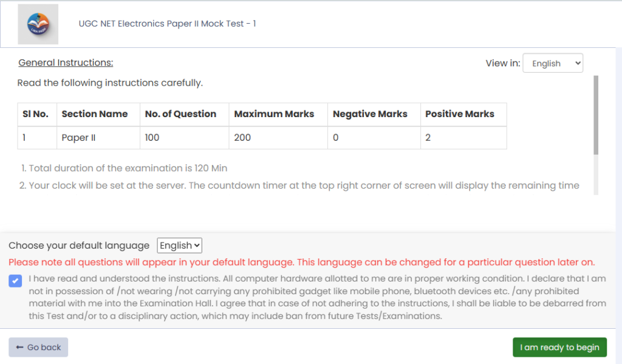The image size is (622, 364).
Task: Select the UGC NET Electronics test title
Action: click(167, 24)
